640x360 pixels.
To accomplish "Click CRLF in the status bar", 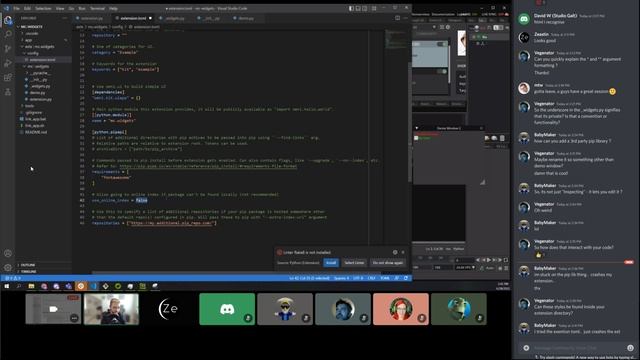I will [371, 278].
